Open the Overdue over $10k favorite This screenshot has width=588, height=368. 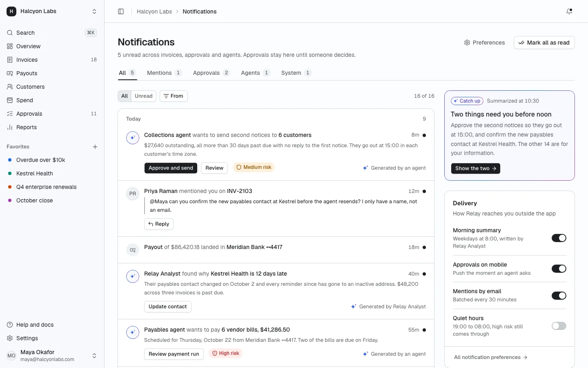coord(52,160)
